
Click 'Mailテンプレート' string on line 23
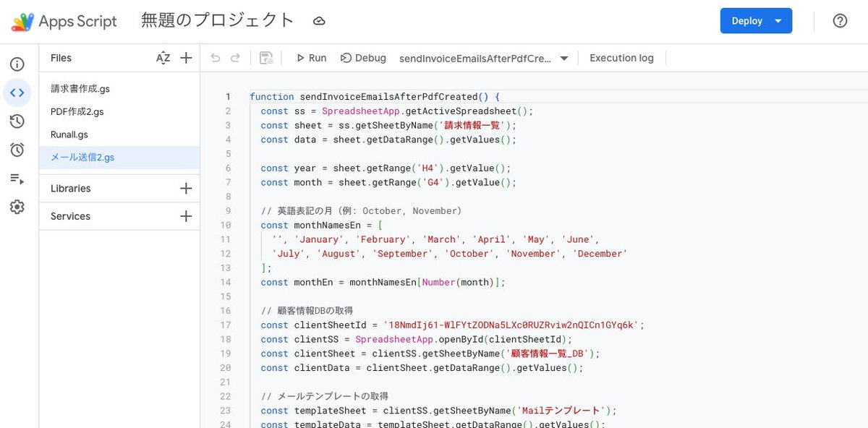[562, 411]
